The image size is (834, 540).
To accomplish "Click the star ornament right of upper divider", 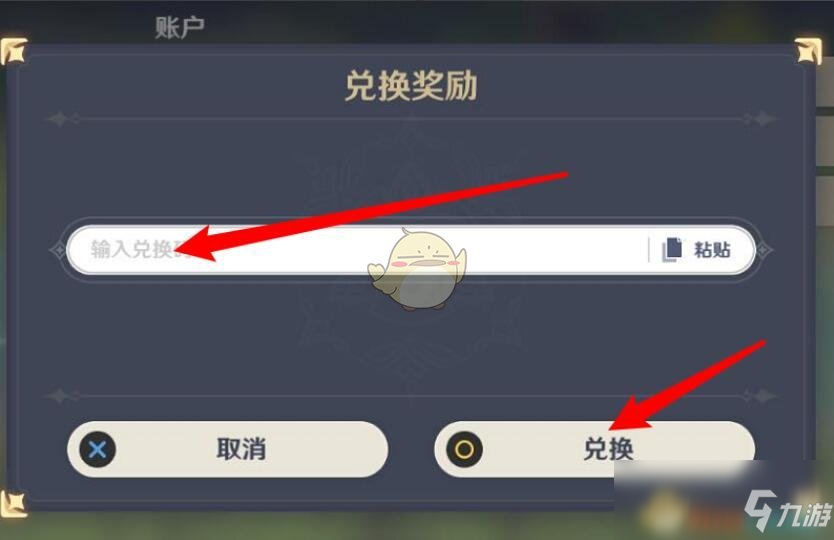I will [x=762, y=119].
